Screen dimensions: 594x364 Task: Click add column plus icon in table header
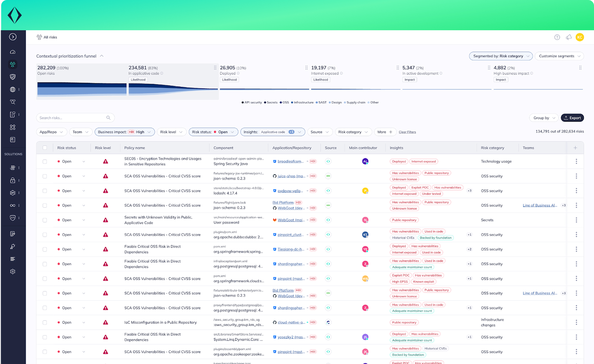tap(575, 148)
